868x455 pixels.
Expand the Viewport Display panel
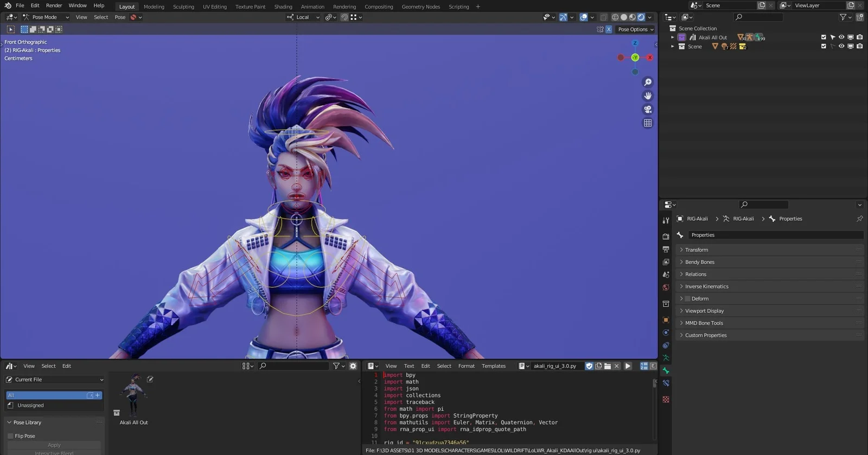771,311
